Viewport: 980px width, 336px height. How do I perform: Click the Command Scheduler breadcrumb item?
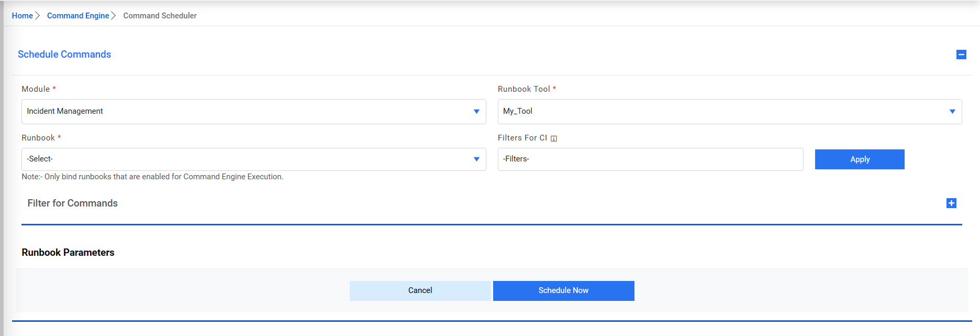[x=160, y=16]
